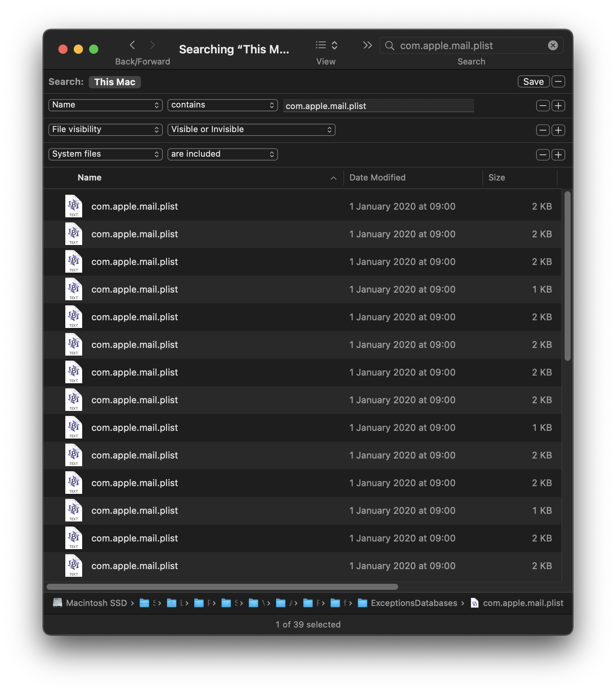Image resolution: width=616 pixels, height=692 pixels.
Task: Edit the Name criteria text field
Action: coord(378,106)
